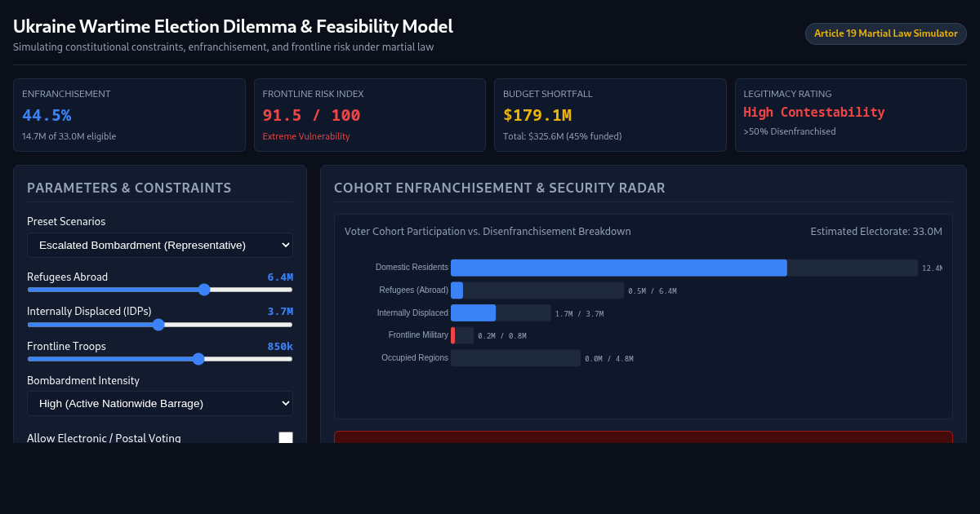
Task: Click the Occupied Regions bar
Action: point(515,358)
